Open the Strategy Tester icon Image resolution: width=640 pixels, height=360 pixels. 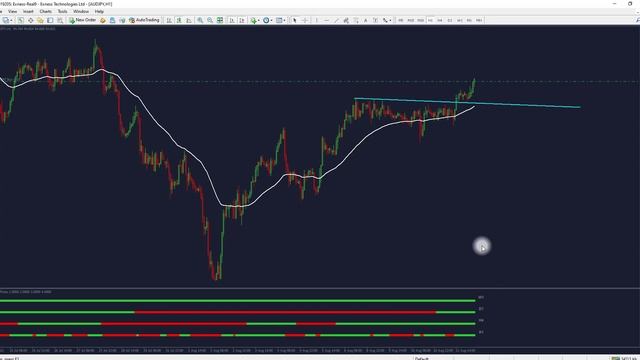[x=60, y=20]
